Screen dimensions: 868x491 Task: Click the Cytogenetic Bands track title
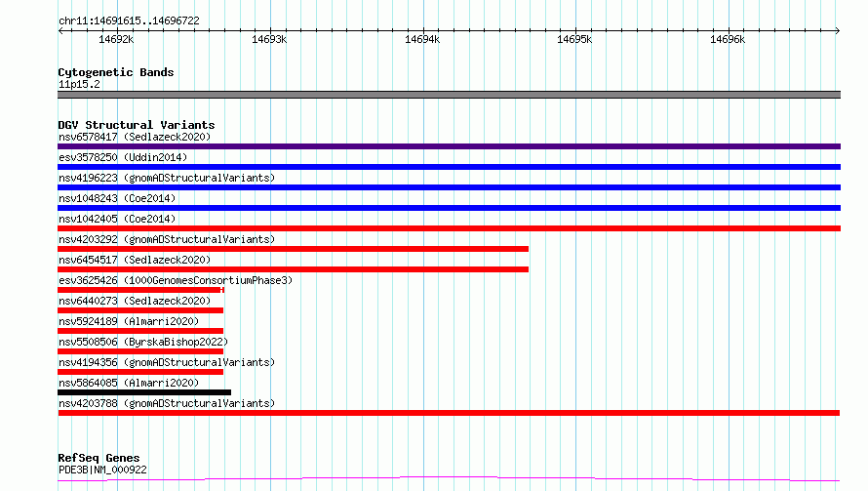[116, 72]
